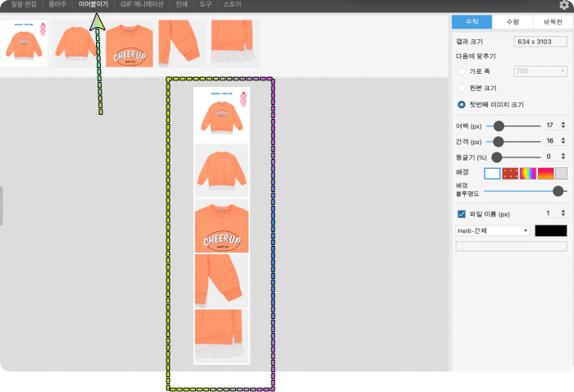This screenshot has width=574, height=392.
Task: Choose the 바둑판 layout button
Action: click(553, 22)
